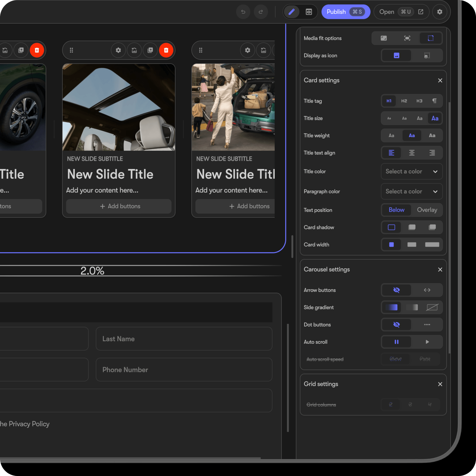Select purple Side gradient swatch
This screenshot has width=476, height=476.
click(391, 307)
